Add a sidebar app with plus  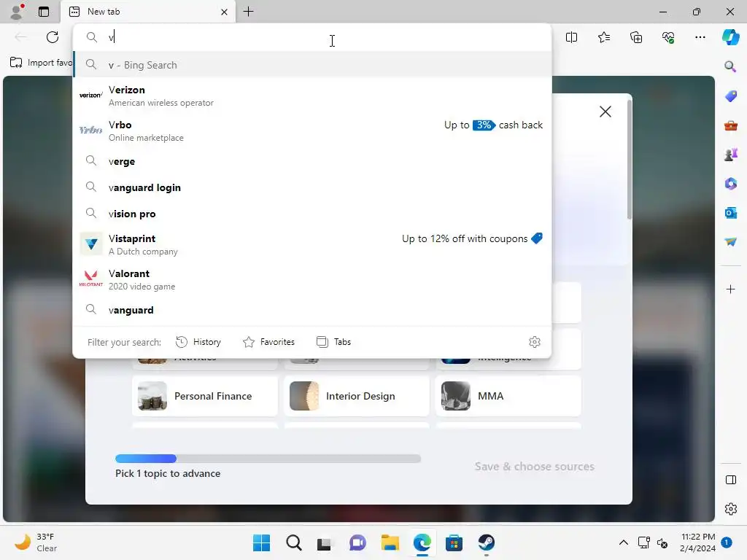(x=730, y=289)
